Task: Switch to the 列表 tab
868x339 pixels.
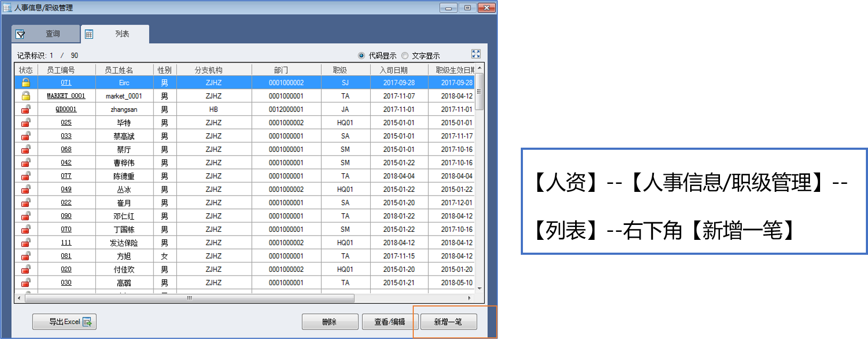Action: pyautogui.click(x=122, y=34)
